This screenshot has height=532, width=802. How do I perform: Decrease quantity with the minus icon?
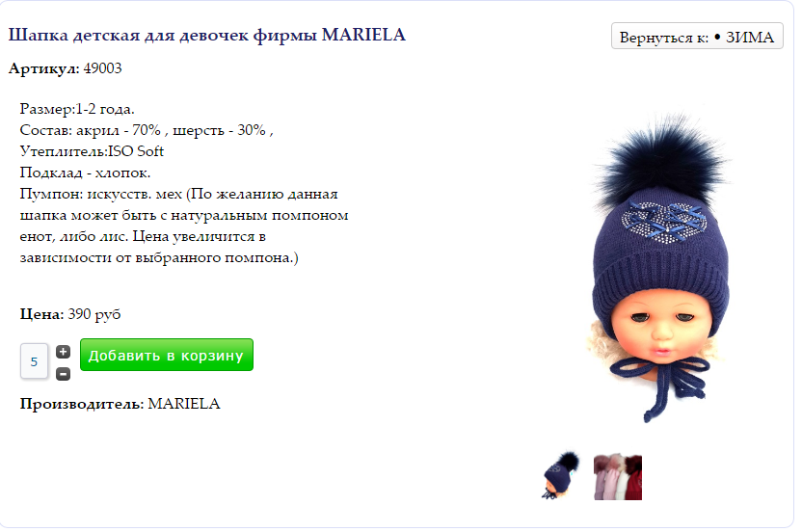[63, 374]
